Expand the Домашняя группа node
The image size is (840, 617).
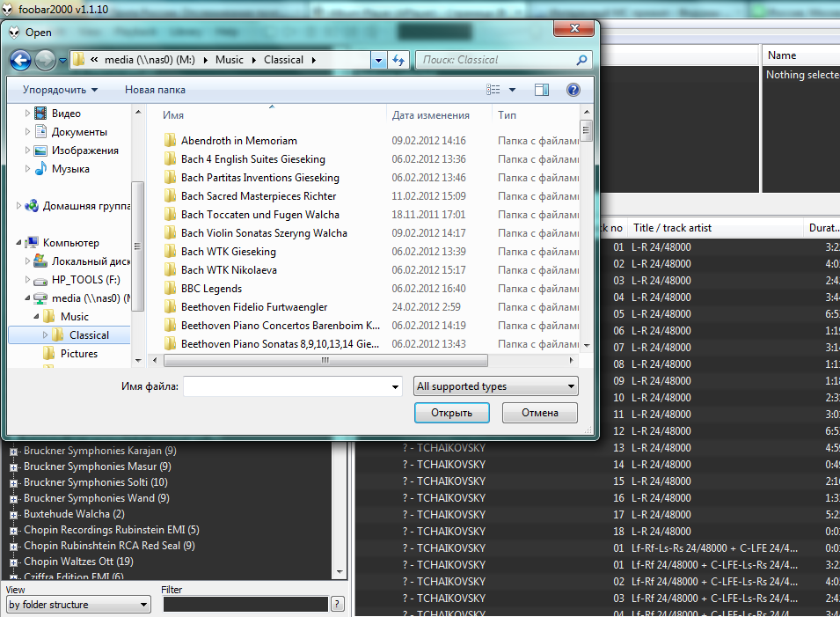tap(18, 206)
